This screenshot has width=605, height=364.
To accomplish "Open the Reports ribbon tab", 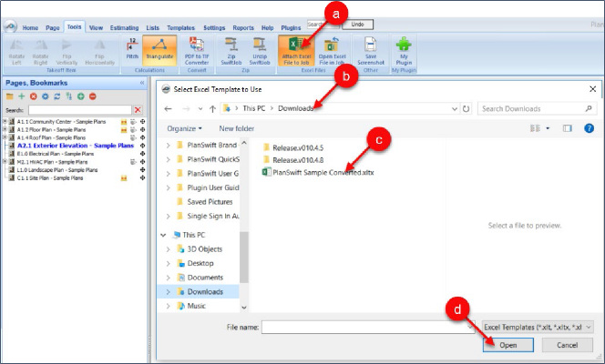I will coord(243,27).
